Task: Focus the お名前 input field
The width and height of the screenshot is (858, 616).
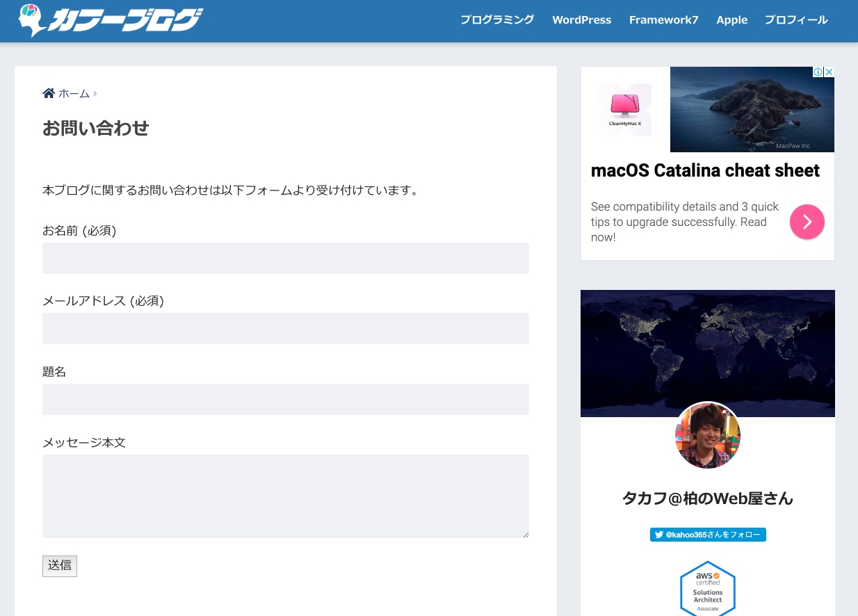Action: pos(285,258)
